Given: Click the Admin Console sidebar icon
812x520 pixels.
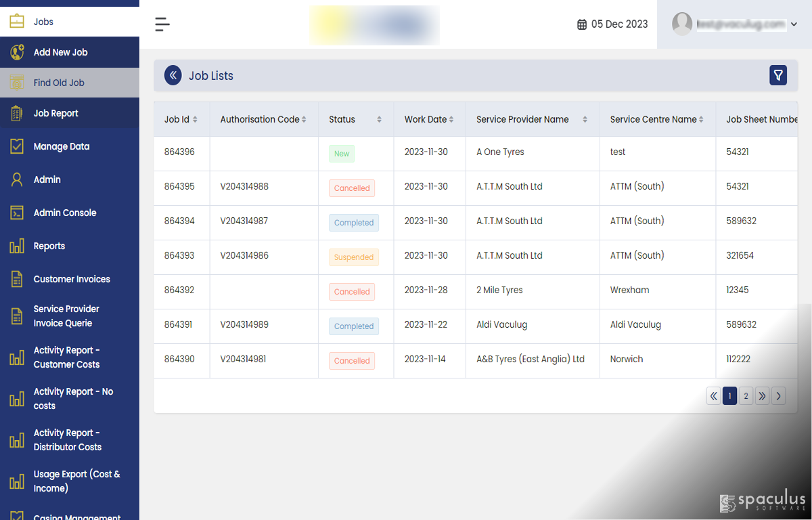Looking at the screenshot, I should (x=17, y=213).
